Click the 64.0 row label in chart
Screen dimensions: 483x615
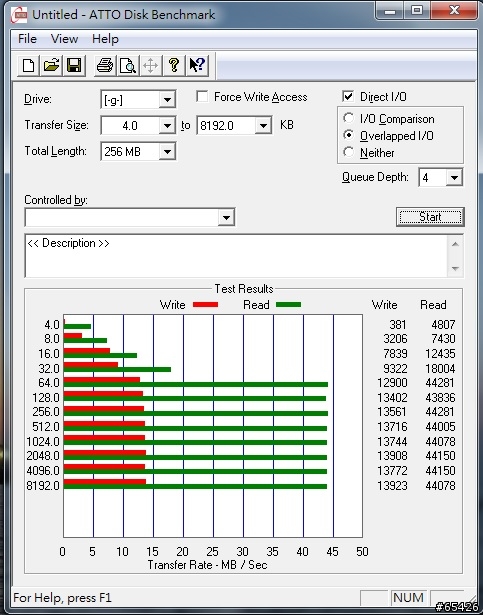point(49,382)
